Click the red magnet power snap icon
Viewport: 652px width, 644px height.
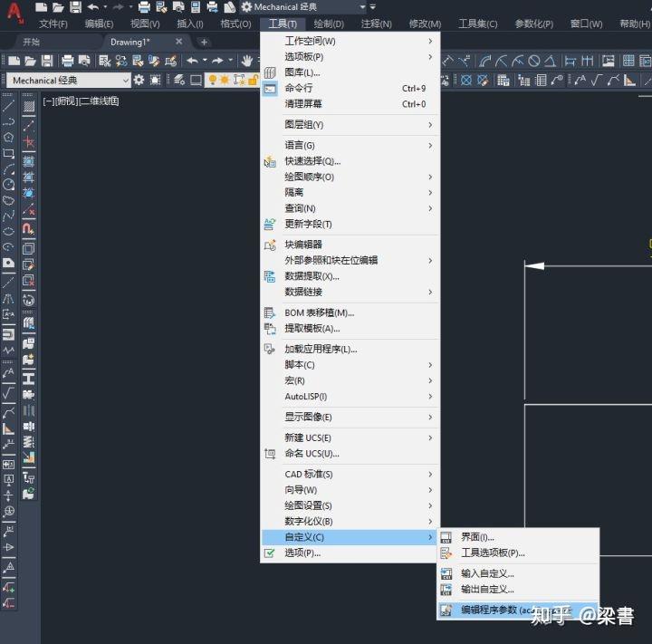(x=29, y=229)
